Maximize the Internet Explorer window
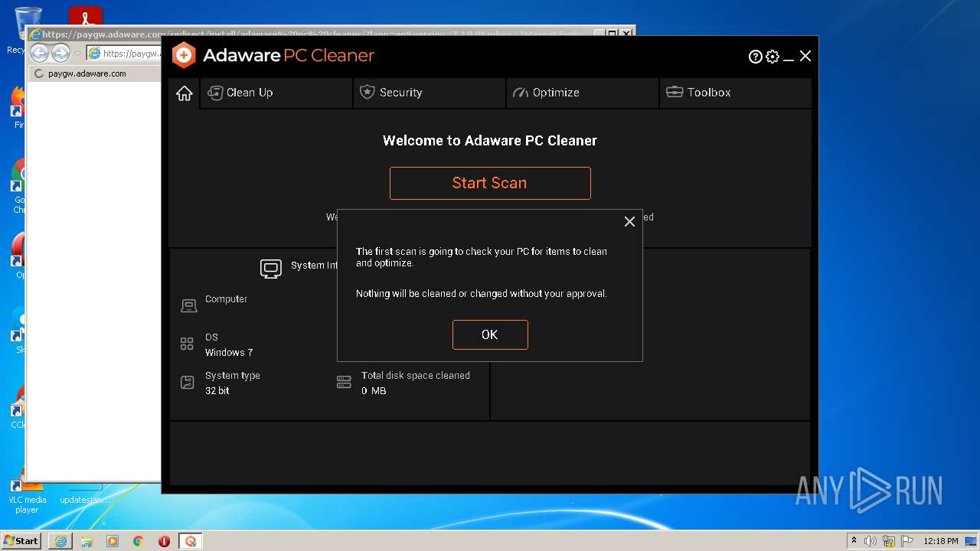This screenshot has width=980, height=551. [x=612, y=34]
